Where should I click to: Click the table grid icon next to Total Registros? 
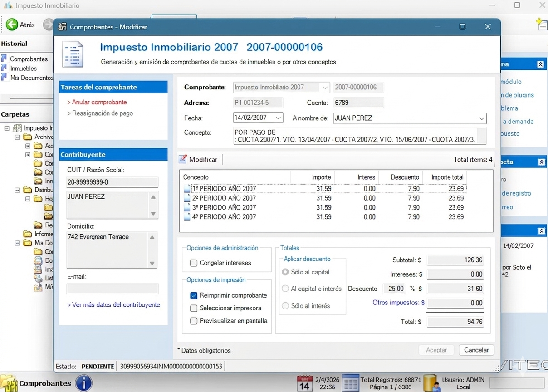[350, 383]
